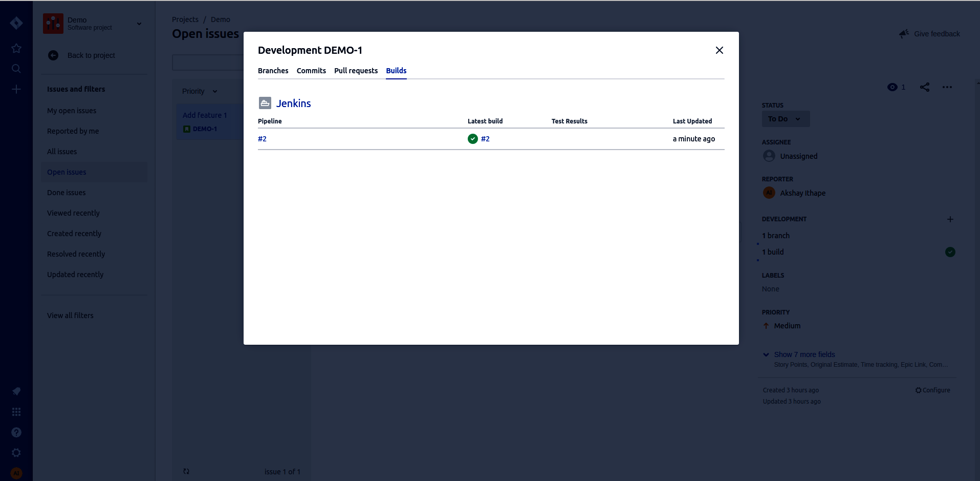
Task: Open the Jenkins link
Action: (x=293, y=103)
